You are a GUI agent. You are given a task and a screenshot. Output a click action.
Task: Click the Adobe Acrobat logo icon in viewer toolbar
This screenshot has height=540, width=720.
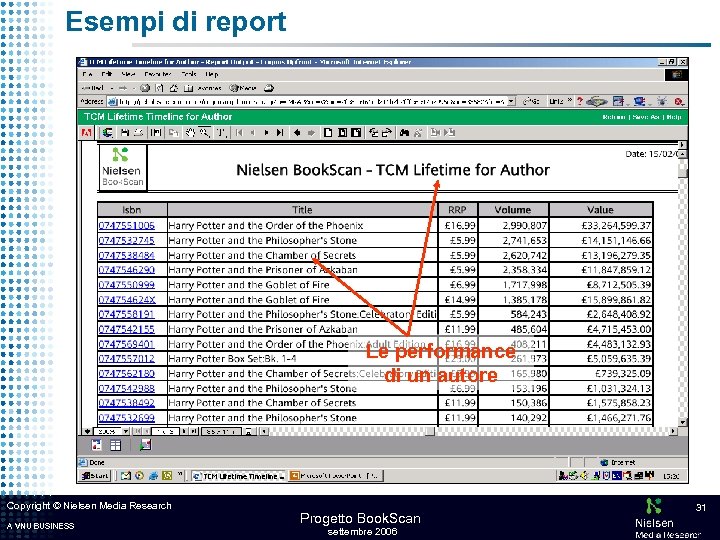(86, 133)
